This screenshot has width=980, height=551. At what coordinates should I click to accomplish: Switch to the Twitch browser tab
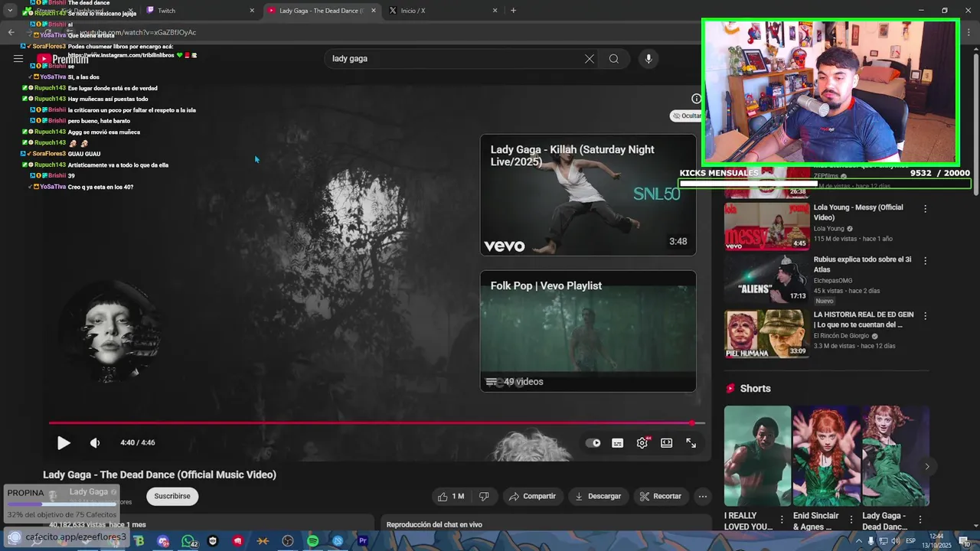(x=199, y=11)
